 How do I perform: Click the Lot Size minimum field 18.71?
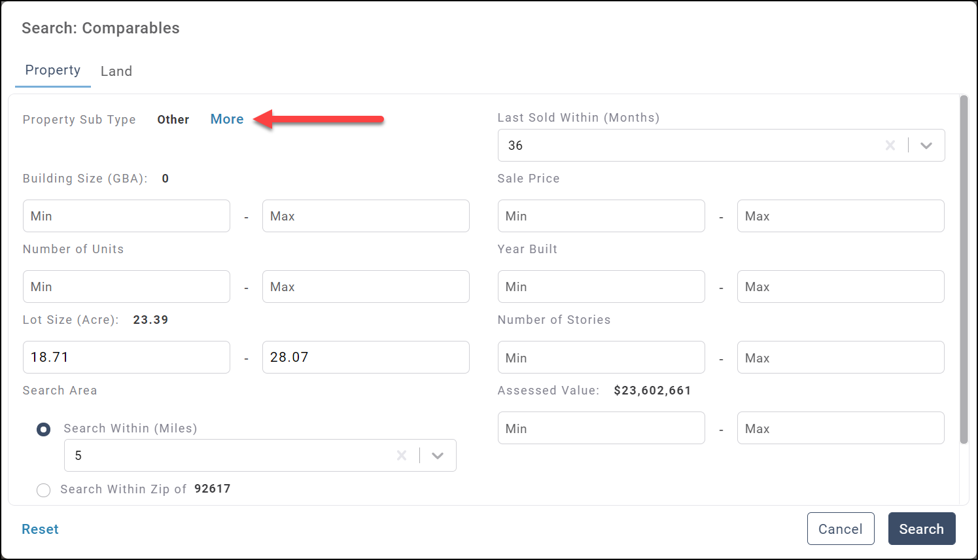pos(126,357)
